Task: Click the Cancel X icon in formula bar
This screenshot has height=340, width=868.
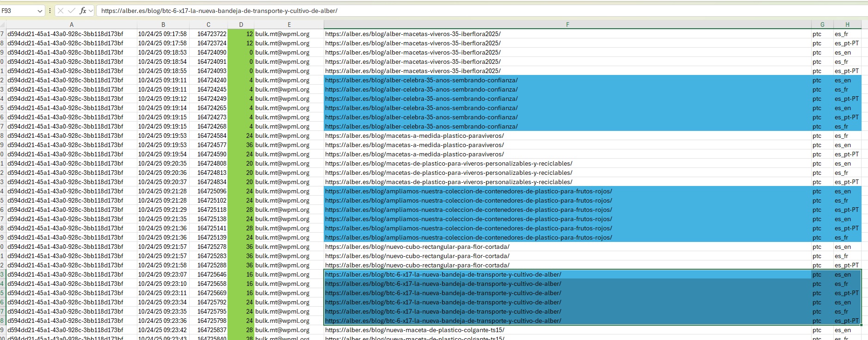Action: [61, 11]
